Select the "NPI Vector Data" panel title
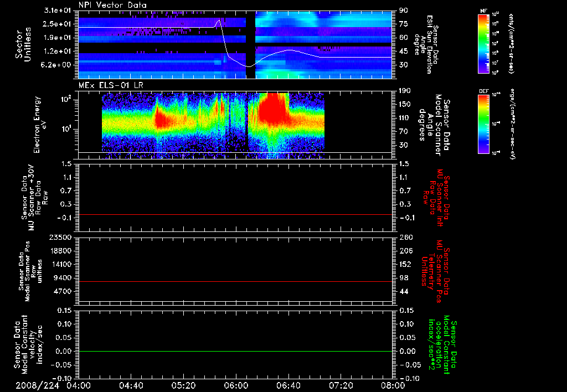567x392 pixels. [112, 5]
